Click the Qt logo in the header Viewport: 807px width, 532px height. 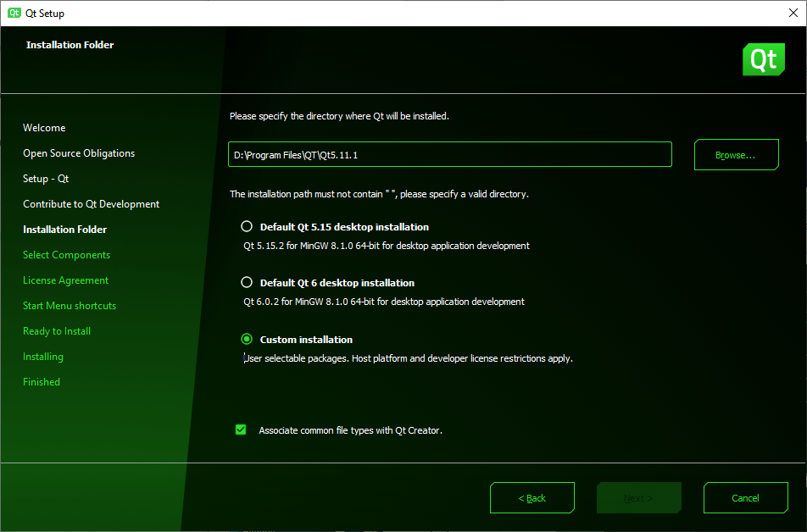(x=763, y=59)
